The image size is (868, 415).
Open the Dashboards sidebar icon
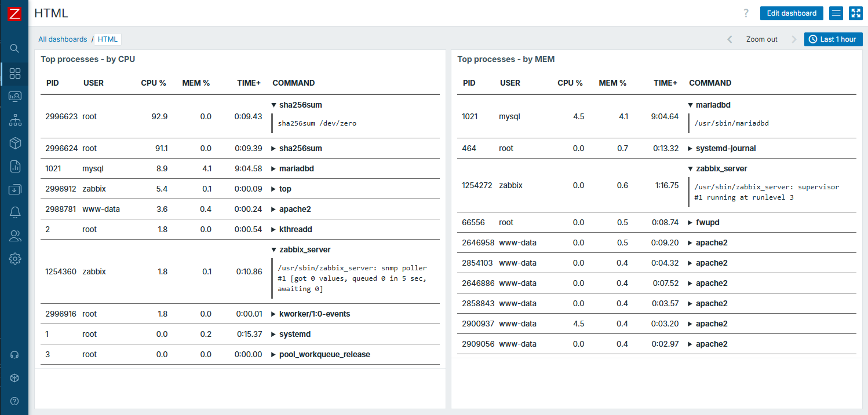click(x=15, y=74)
